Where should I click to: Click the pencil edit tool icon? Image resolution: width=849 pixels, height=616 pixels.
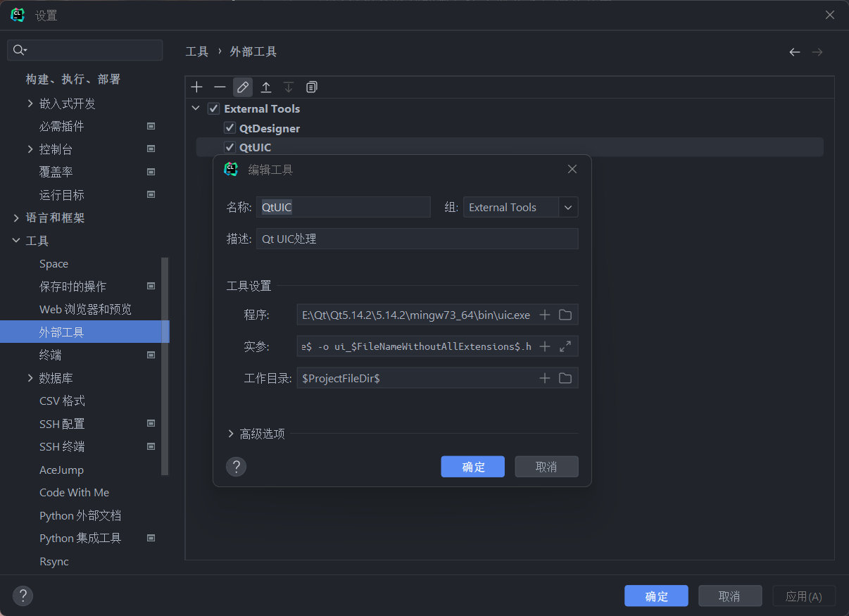point(243,87)
